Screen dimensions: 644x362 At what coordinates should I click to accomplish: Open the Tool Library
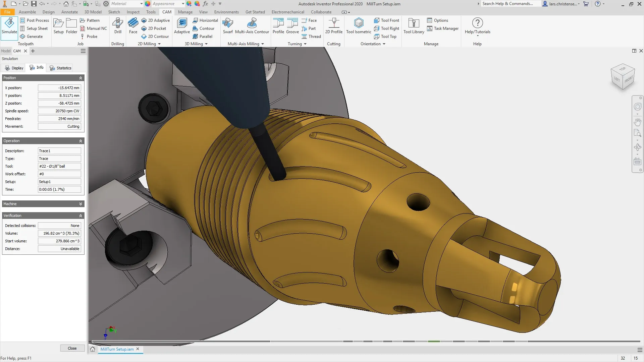coord(413,26)
